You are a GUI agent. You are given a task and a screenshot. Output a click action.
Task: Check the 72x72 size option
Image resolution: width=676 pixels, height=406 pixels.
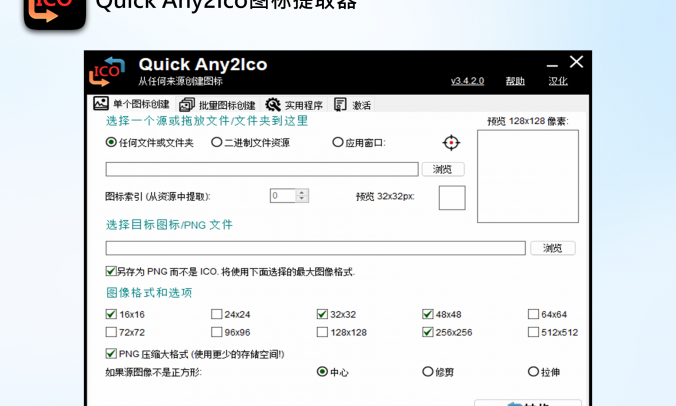(111, 332)
